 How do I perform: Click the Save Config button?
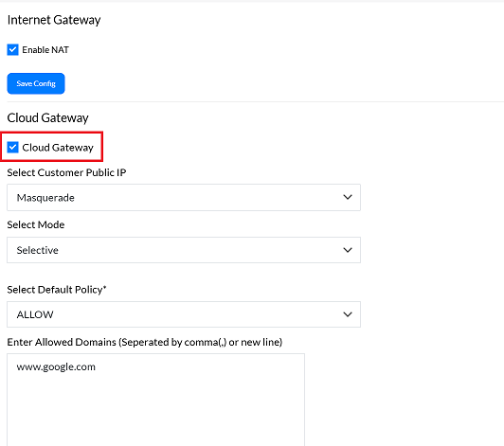click(x=36, y=83)
